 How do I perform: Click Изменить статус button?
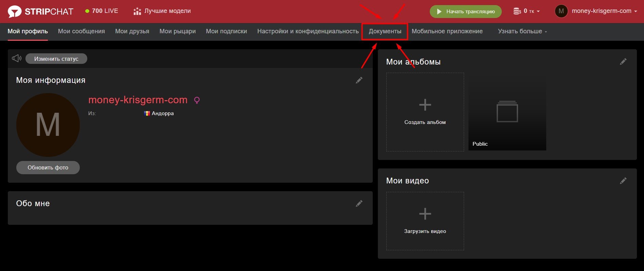(x=56, y=59)
